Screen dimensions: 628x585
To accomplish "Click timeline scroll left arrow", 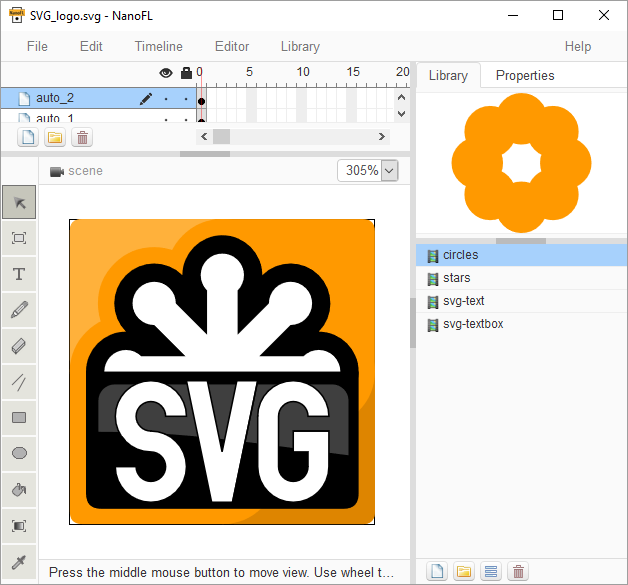I will (x=204, y=137).
